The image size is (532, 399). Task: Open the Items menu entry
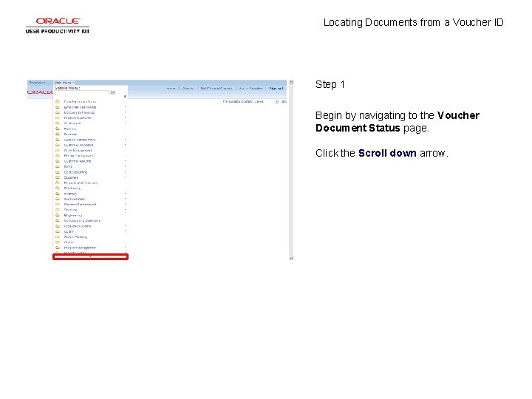tap(68, 166)
